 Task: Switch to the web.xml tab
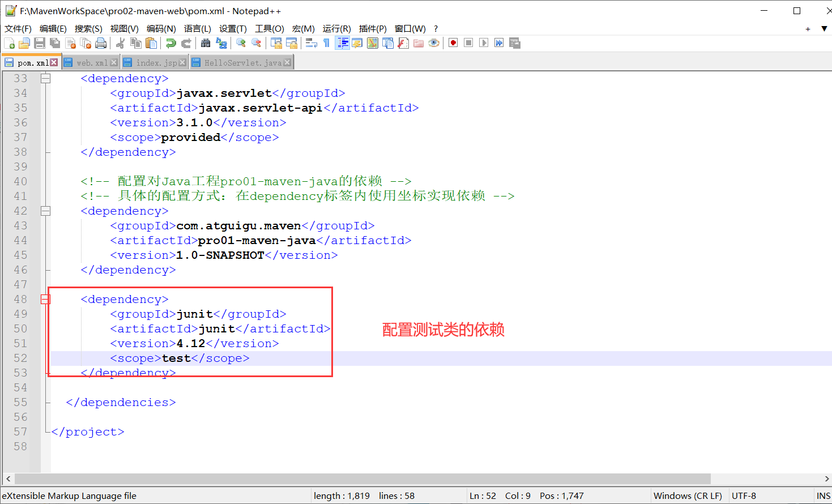click(x=92, y=63)
